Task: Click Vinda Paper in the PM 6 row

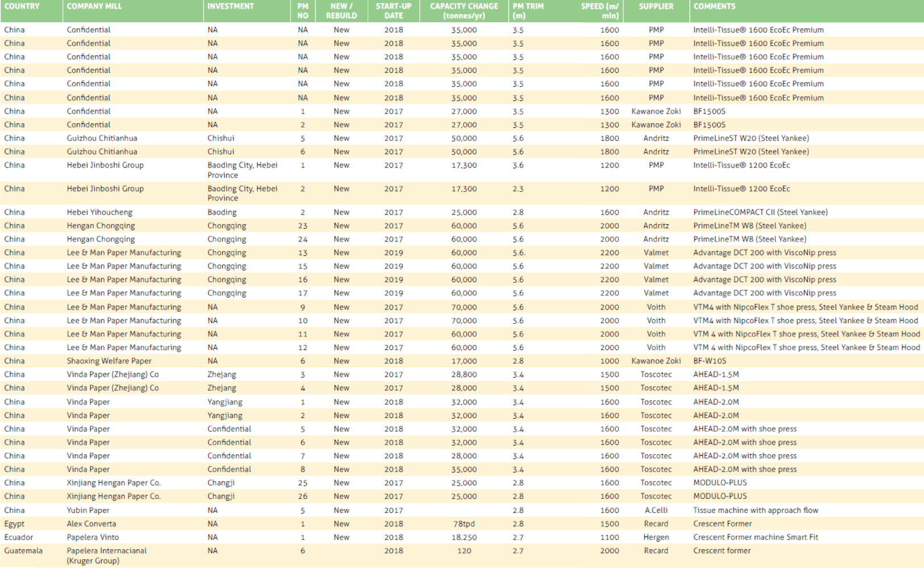Action: point(88,442)
